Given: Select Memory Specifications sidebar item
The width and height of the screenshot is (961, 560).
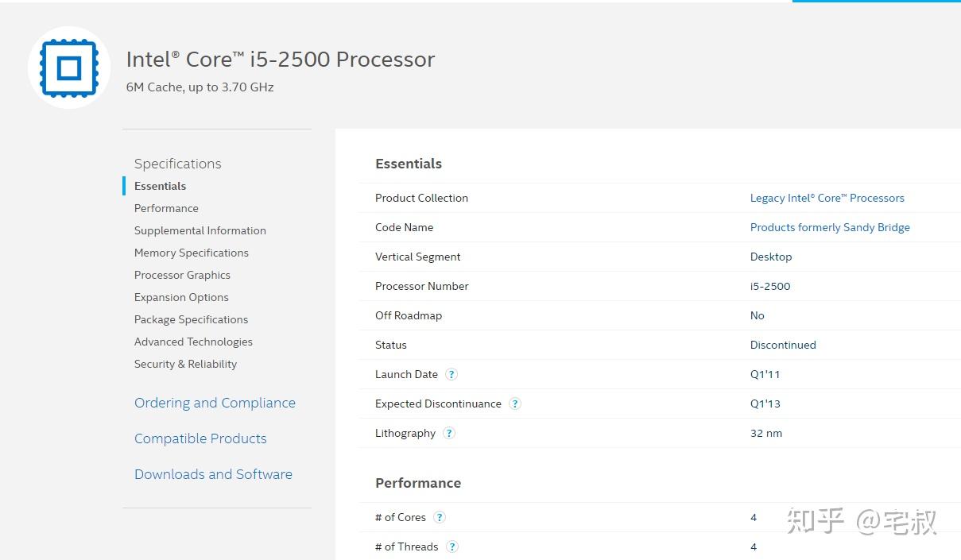Looking at the screenshot, I should 191,253.
